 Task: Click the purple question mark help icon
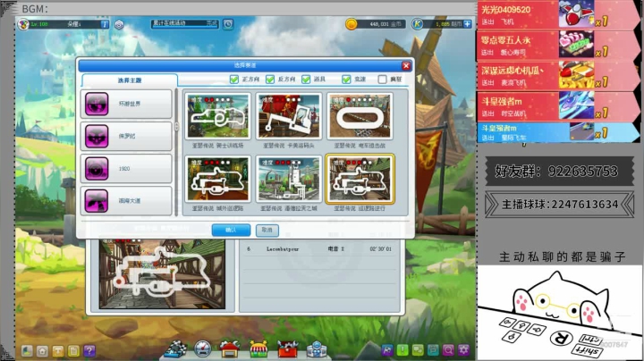click(89, 351)
